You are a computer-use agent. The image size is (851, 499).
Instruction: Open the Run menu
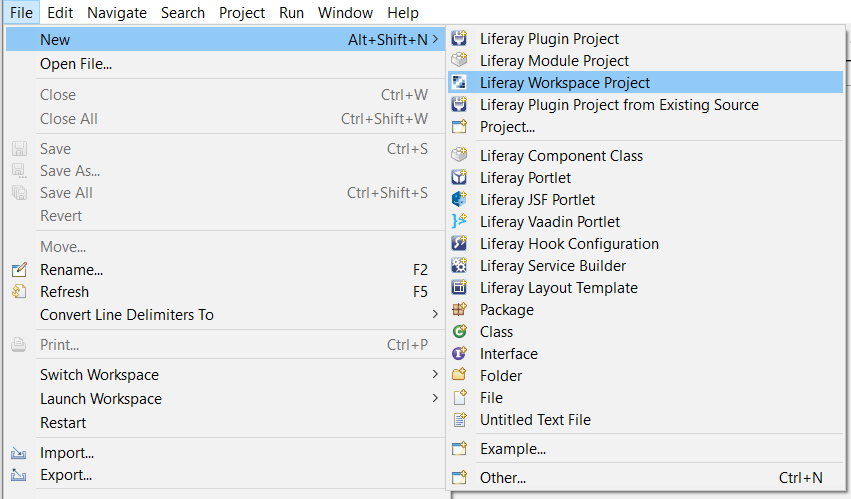pyautogui.click(x=291, y=12)
